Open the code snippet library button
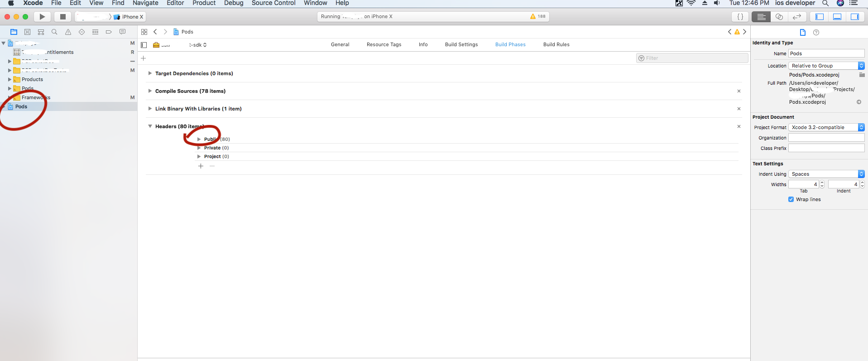Image resolution: width=868 pixels, height=361 pixels. [740, 17]
